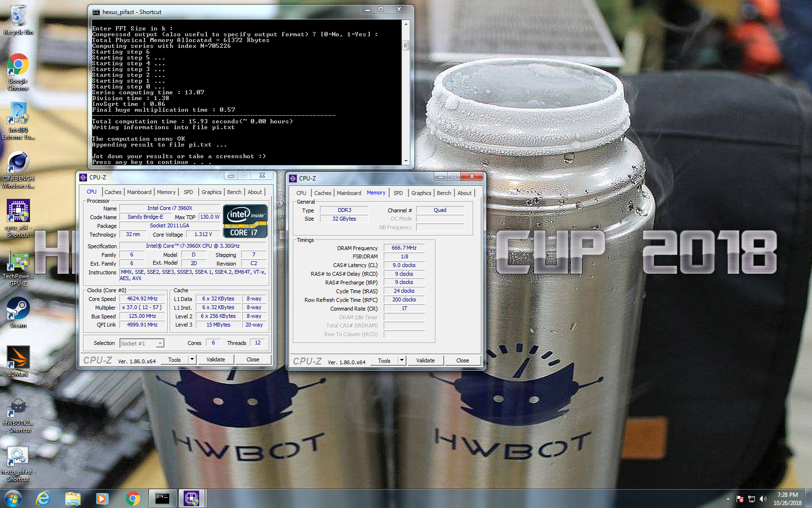Open cpuz x64 Shortcut on desktop
Viewport: 812px width, 508px height.
(18, 218)
